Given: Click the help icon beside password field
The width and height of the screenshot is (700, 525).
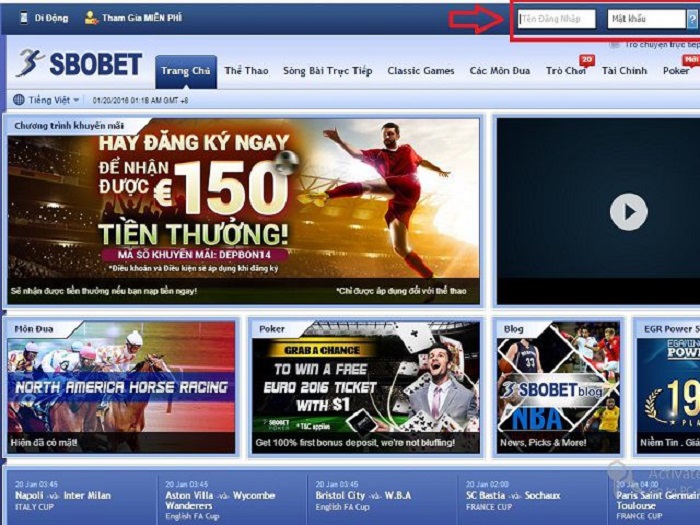Looking at the screenshot, I should (x=692, y=19).
